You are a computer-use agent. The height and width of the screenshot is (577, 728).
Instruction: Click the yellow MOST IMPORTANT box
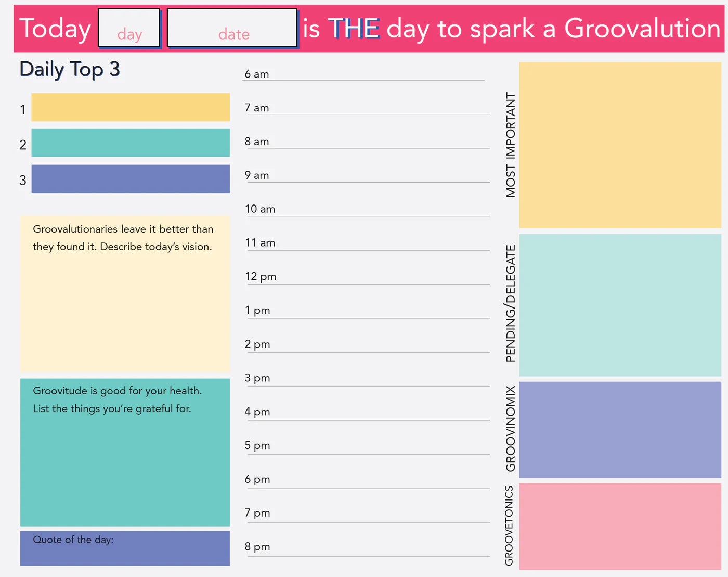click(620, 145)
